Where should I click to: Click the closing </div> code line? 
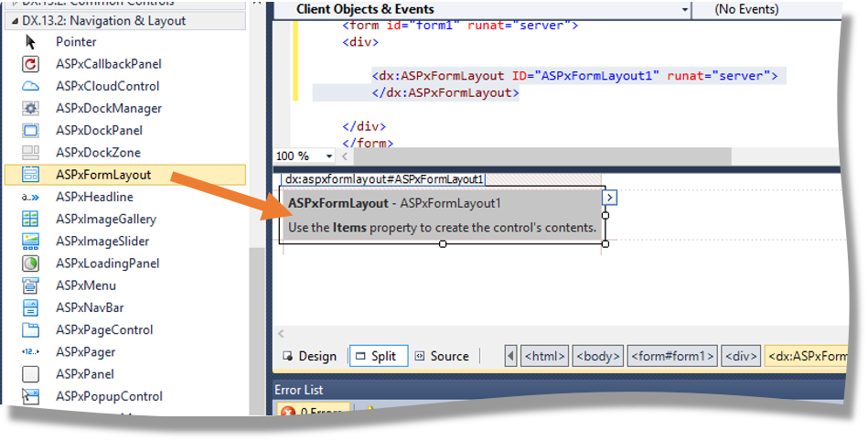364,125
